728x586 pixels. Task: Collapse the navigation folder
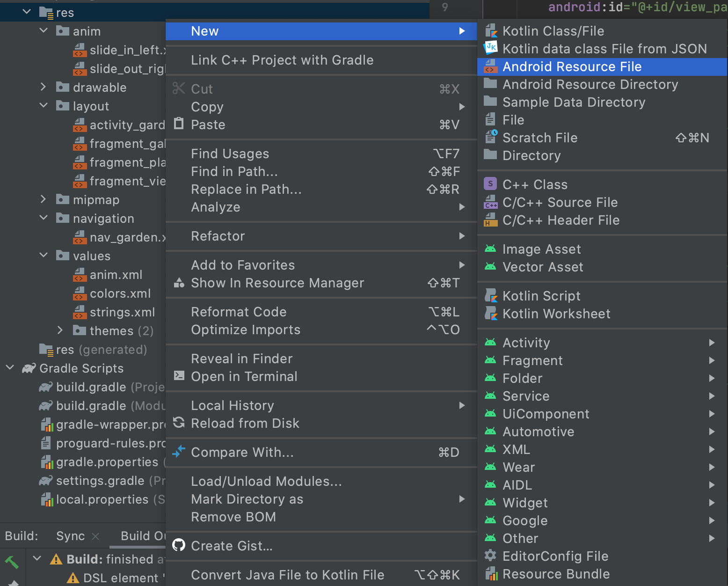44,218
